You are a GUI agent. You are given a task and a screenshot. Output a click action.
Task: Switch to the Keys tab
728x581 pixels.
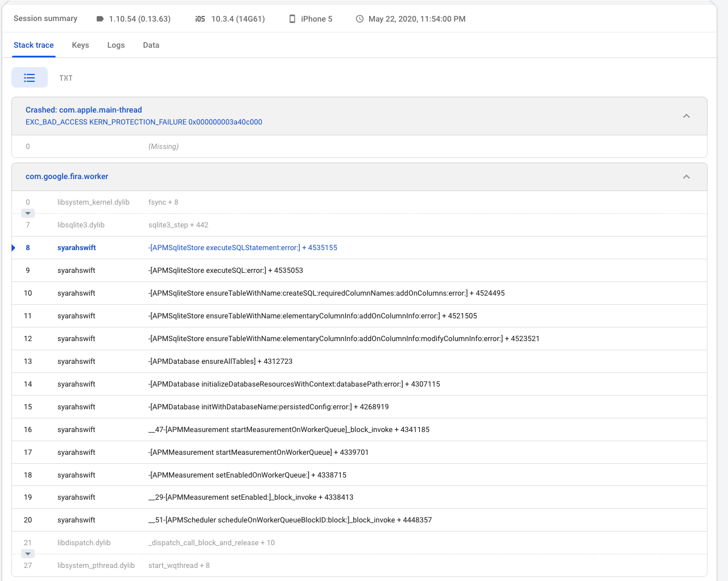click(80, 45)
